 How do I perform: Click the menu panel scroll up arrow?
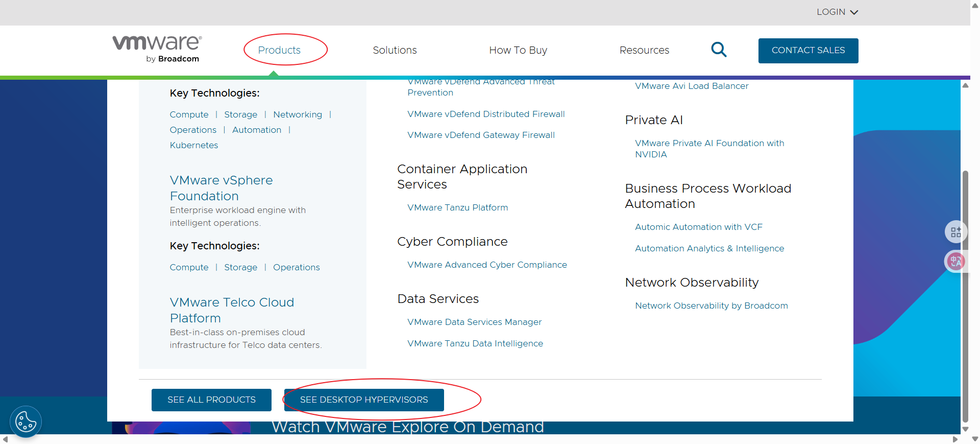pyautogui.click(x=965, y=85)
